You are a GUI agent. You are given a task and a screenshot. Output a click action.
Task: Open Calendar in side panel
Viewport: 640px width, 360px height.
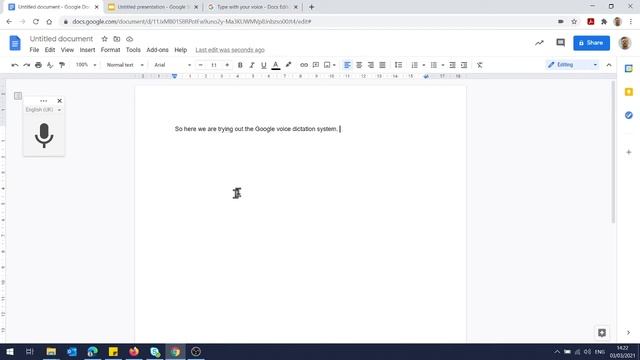tap(629, 69)
